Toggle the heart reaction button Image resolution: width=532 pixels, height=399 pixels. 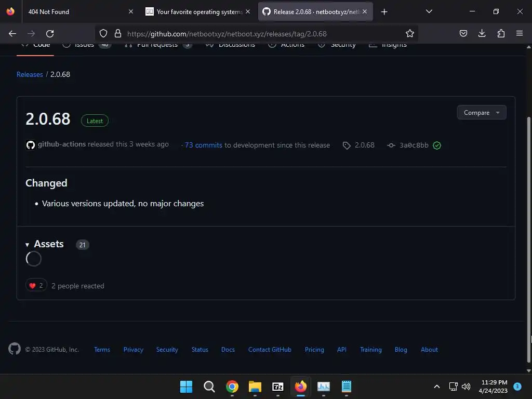(x=36, y=286)
